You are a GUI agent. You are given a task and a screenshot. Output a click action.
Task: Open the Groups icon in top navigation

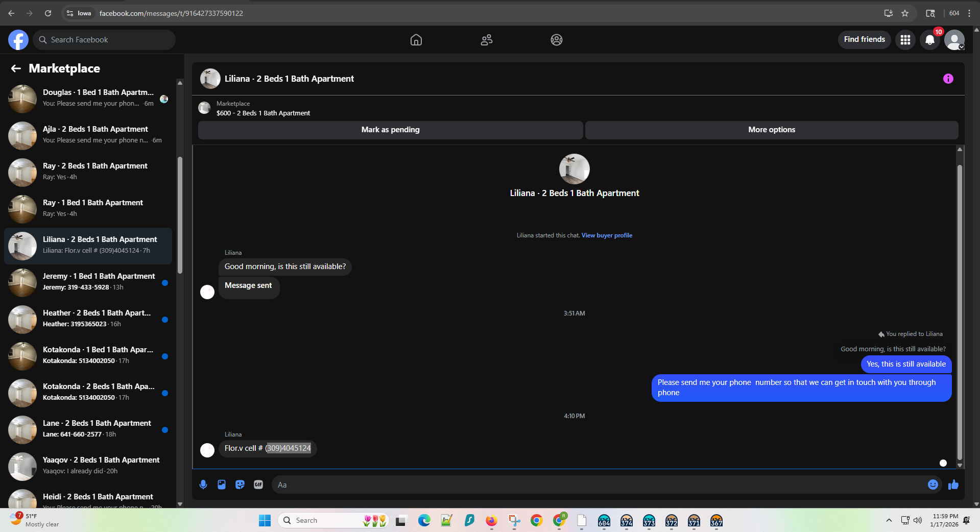pyautogui.click(x=557, y=40)
